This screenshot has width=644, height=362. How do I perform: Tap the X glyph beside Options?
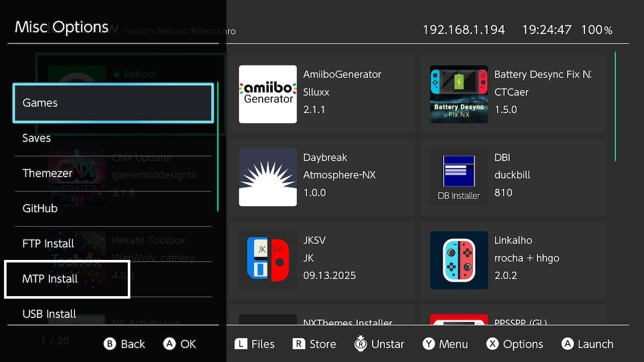[x=493, y=344]
